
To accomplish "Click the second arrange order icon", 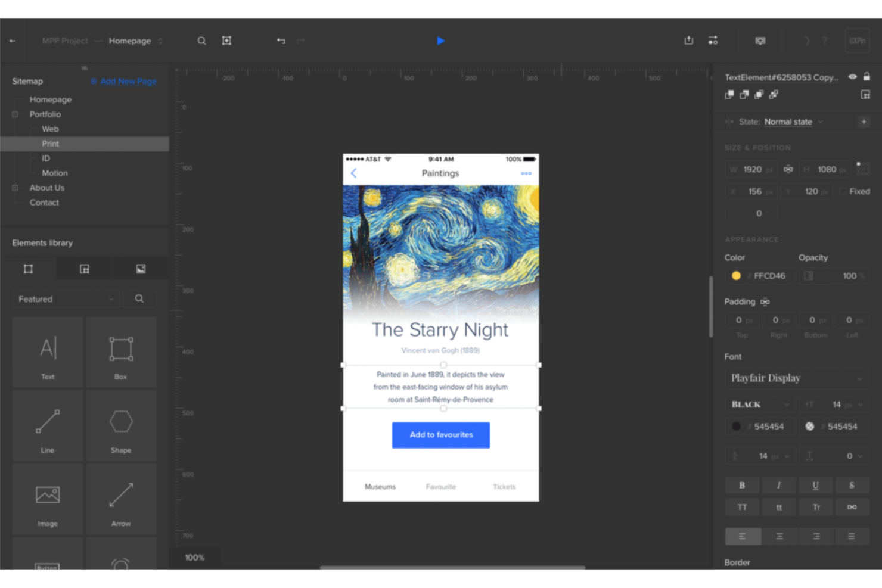I will pos(744,95).
